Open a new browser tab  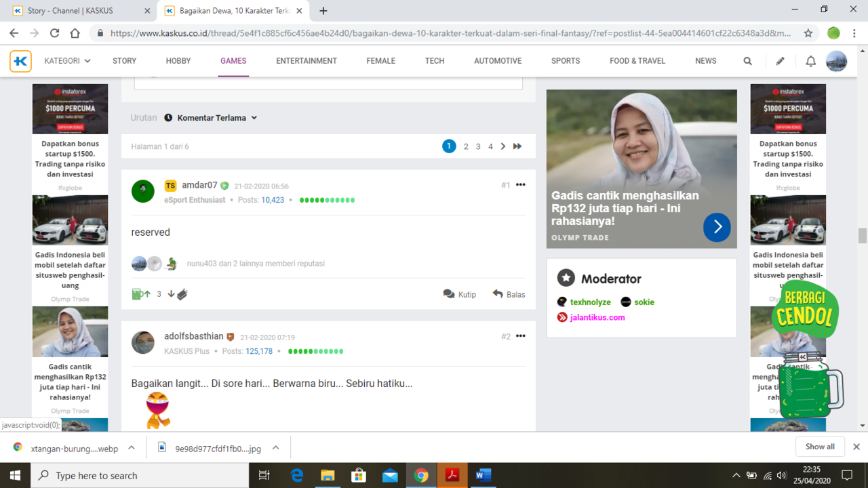323,11
